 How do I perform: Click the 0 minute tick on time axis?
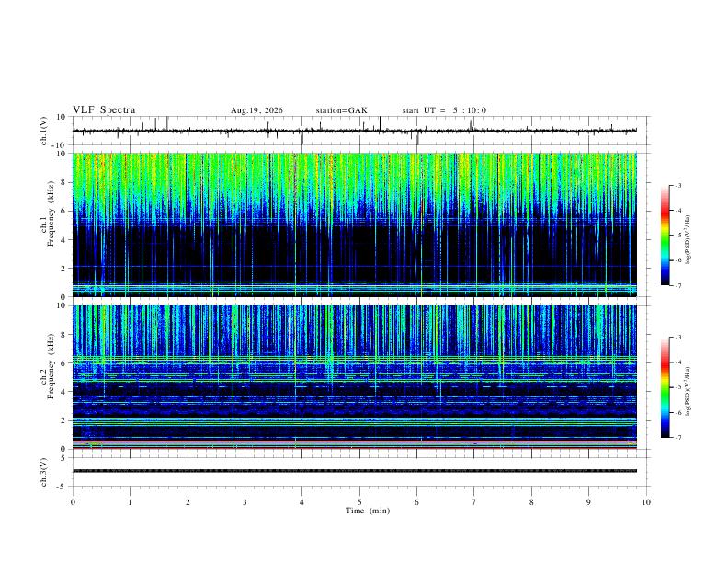point(73,502)
